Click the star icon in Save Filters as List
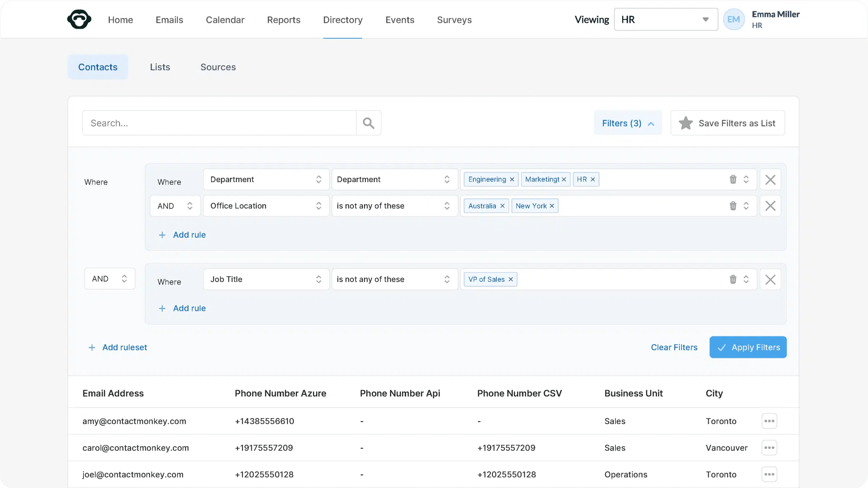Image resolution: width=868 pixels, height=488 pixels. (685, 123)
